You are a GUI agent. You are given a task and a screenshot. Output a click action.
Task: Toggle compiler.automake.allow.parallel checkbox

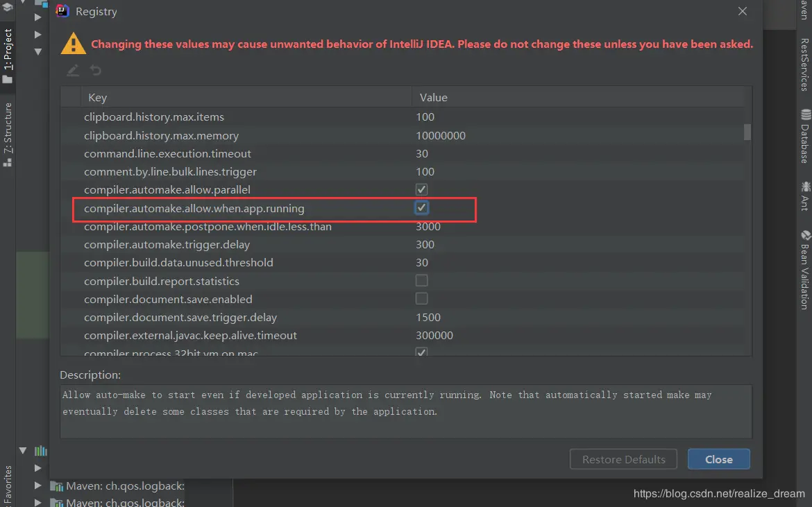coord(421,189)
